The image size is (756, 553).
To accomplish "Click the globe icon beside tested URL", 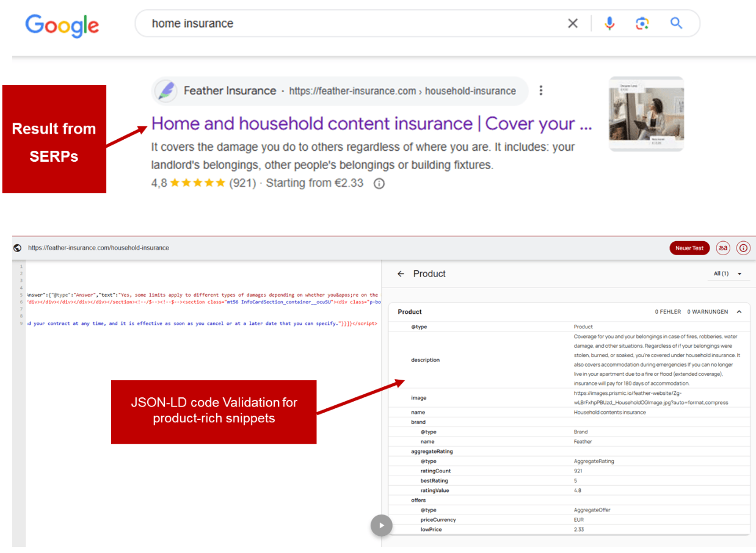I will click(18, 248).
